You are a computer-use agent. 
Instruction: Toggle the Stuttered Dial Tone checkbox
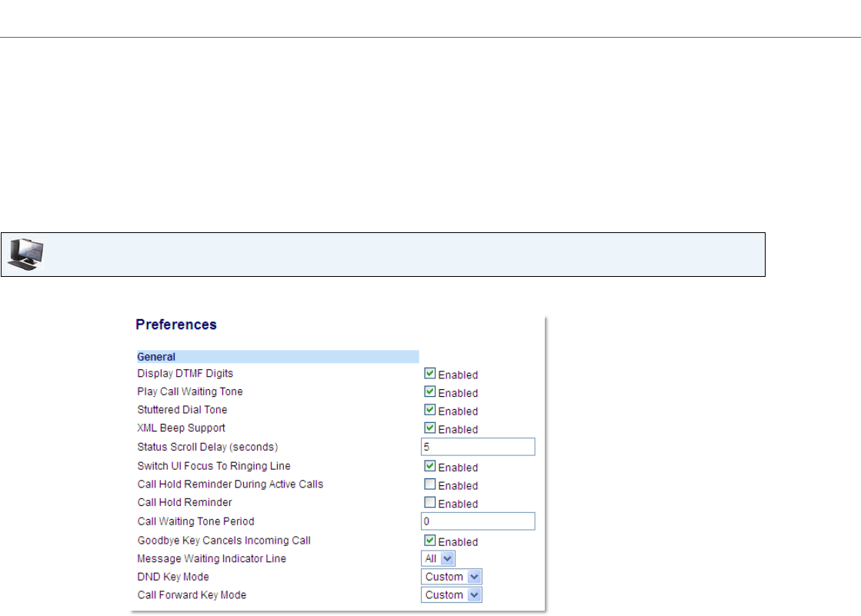pos(430,410)
